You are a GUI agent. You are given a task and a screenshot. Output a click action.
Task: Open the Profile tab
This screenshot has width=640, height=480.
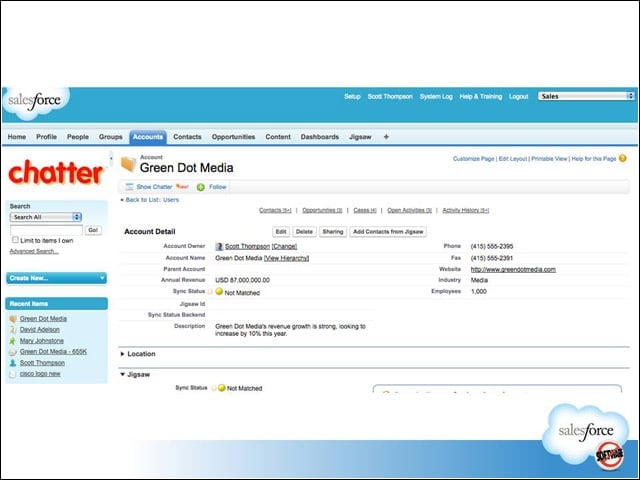(x=47, y=137)
